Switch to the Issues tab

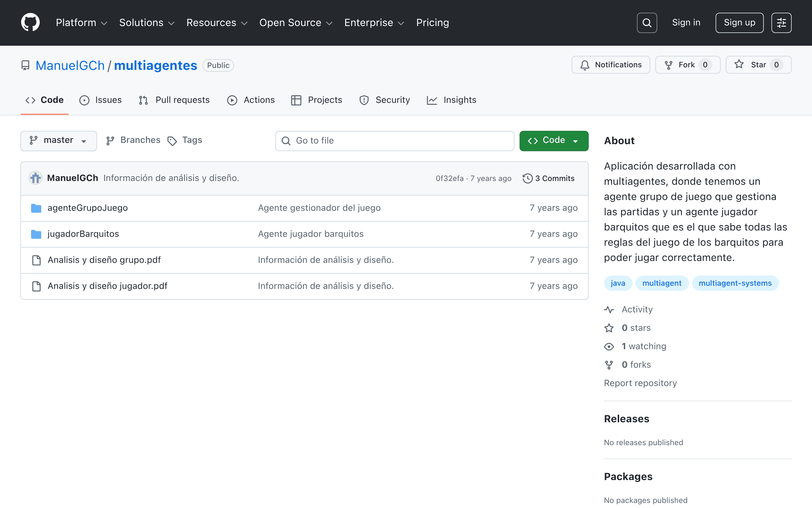tap(100, 100)
